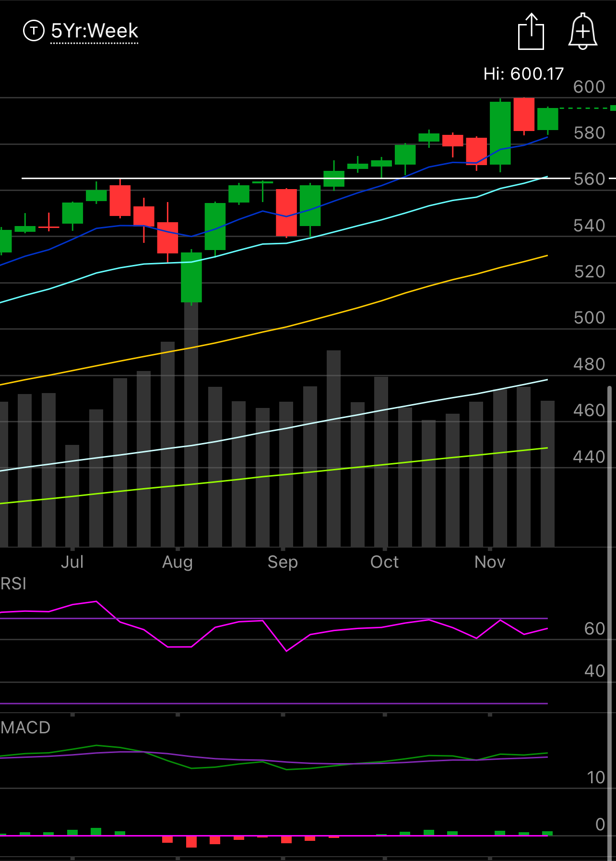The image size is (616, 861).
Task: Tap the share icon
Action: point(531,31)
